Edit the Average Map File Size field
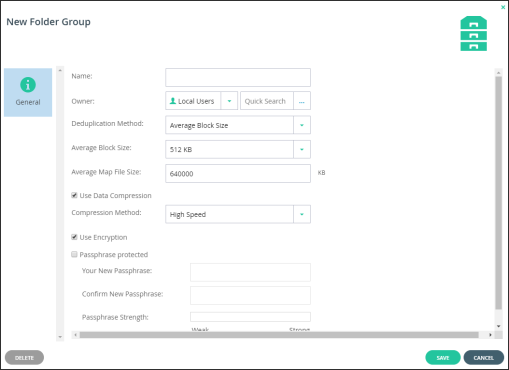The image size is (509, 370). (x=238, y=173)
